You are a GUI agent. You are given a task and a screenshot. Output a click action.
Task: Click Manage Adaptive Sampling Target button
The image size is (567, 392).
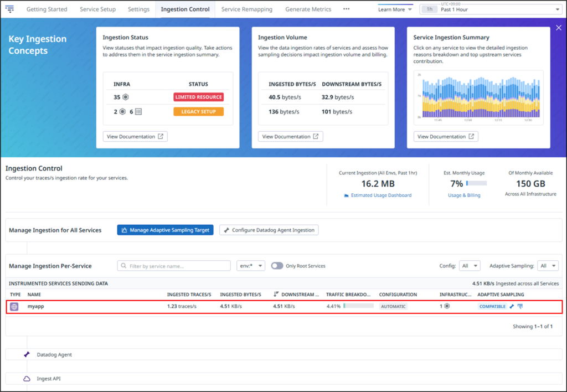pyautogui.click(x=165, y=230)
